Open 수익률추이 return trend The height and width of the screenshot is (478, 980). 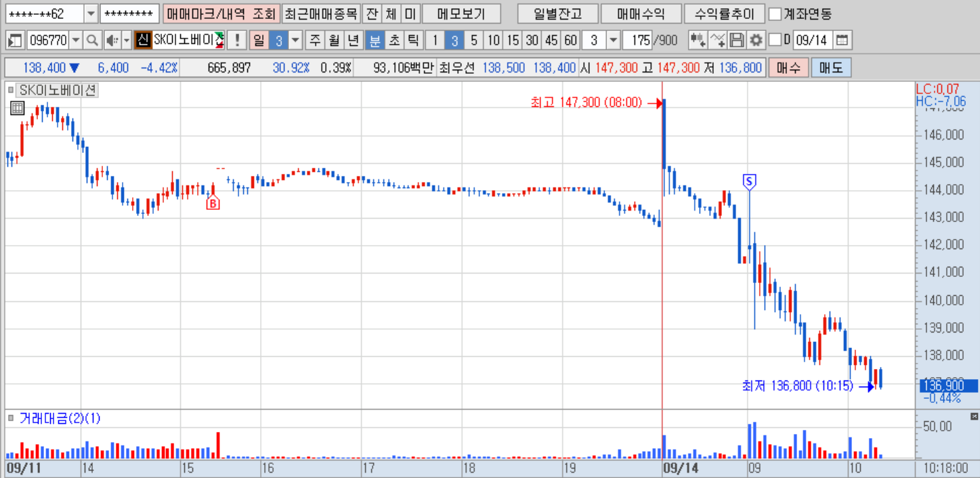tap(724, 14)
